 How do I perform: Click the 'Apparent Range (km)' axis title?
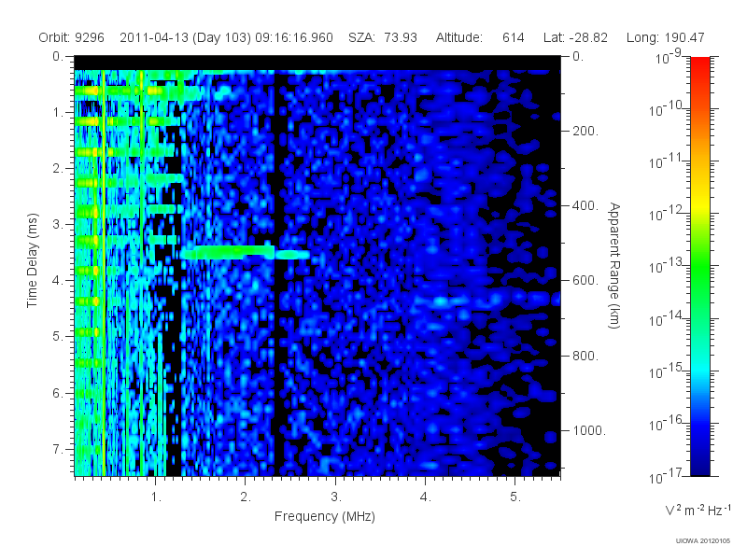coord(614,265)
